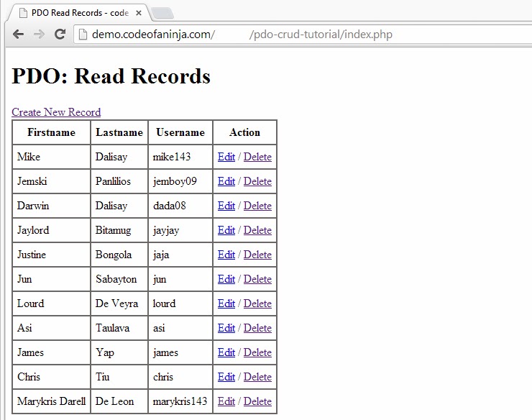Click the firstname cell Justine

51,255
